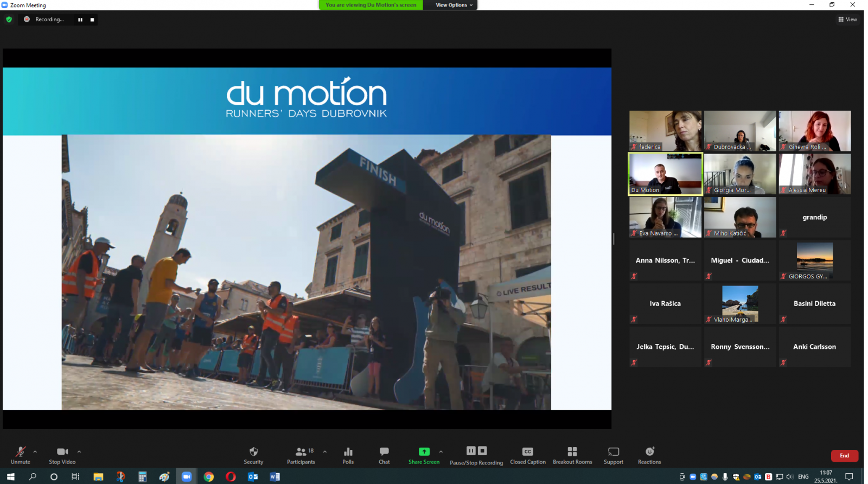This screenshot has height=484, width=868.
Task: Select GIORGOS GY... participant tile
Action: pyautogui.click(x=815, y=260)
